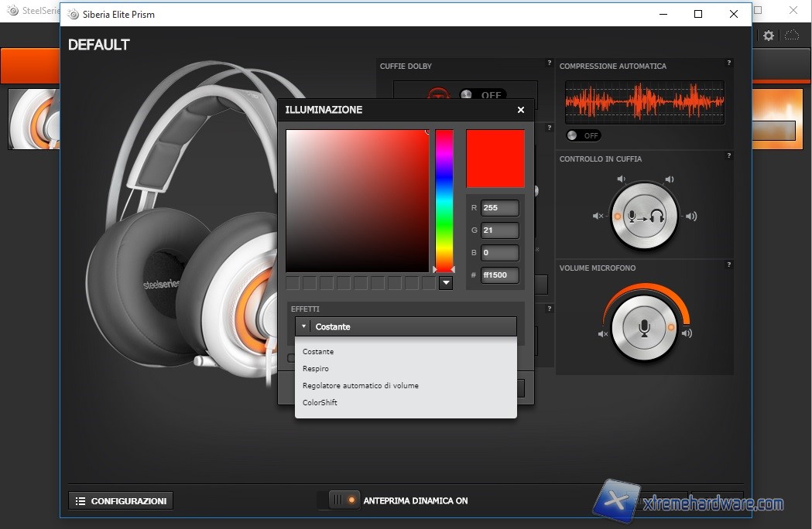Click the mic-to-headphones knob in Controllo in Cuffia
Screen dimensions: 812x529
[x=644, y=216]
